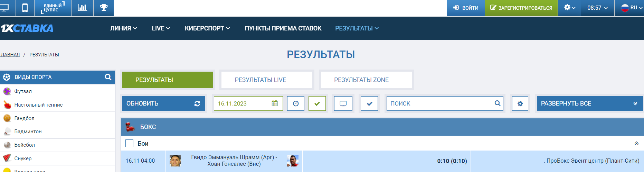Click БОКС section header
The image size is (644, 172).
click(x=382, y=127)
